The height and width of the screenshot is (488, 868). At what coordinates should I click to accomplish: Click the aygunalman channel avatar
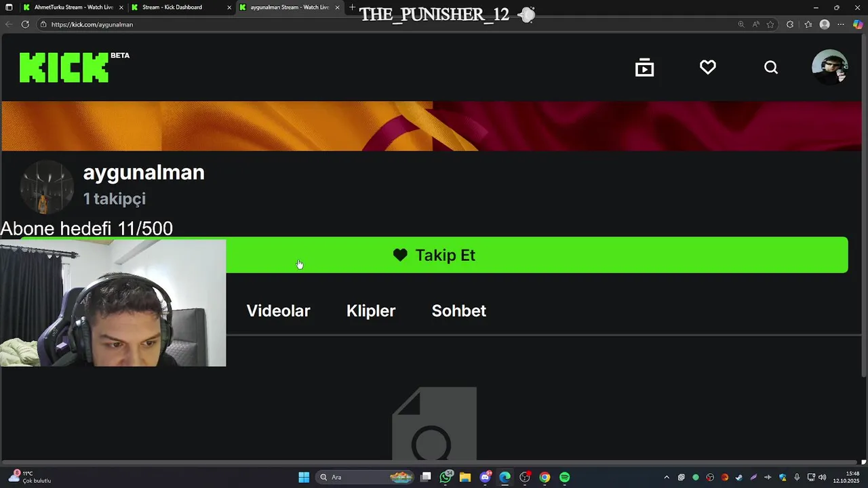point(47,187)
